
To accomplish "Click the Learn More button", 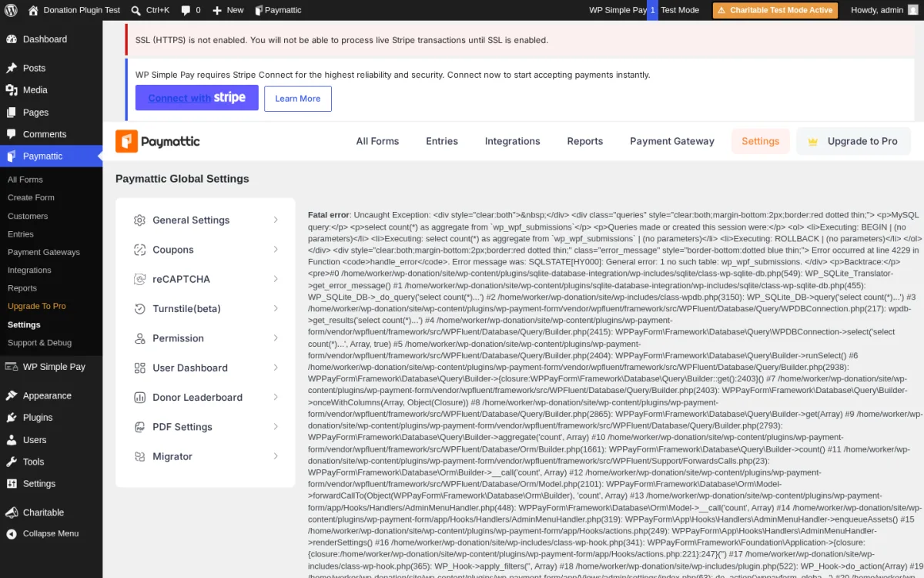I will [x=298, y=99].
